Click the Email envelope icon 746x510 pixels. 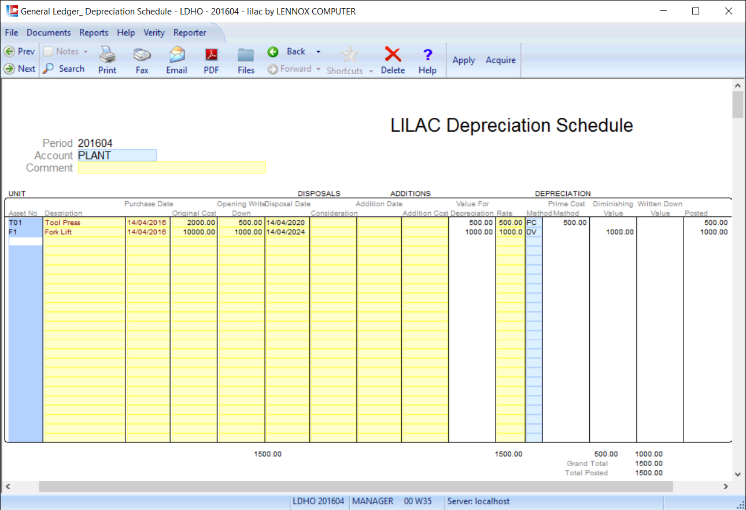pyautogui.click(x=177, y=54)
